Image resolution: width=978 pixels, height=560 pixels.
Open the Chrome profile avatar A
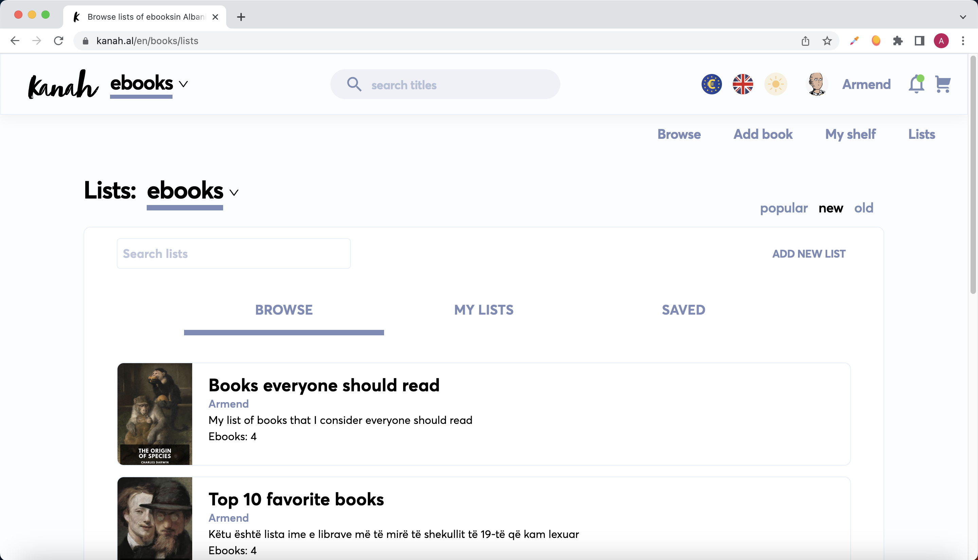(941, 41)
